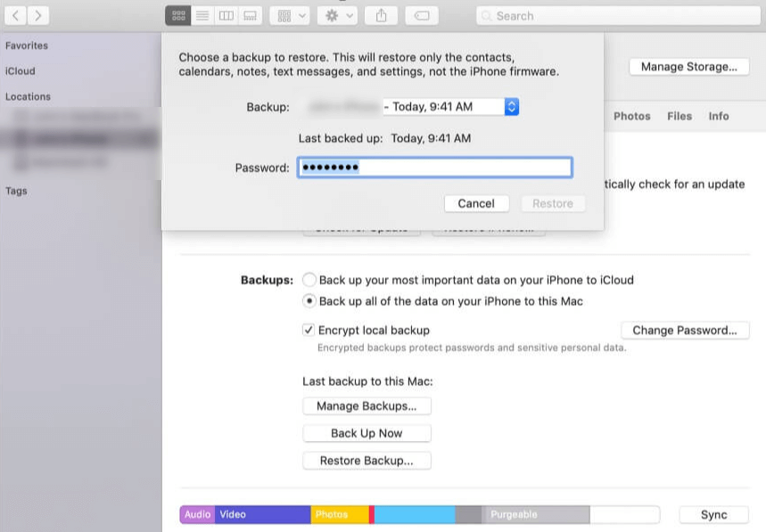Switch to the Photos tab
Image resolution: width=766 pixels, height=532 pixels.
(x=632, y=116)
